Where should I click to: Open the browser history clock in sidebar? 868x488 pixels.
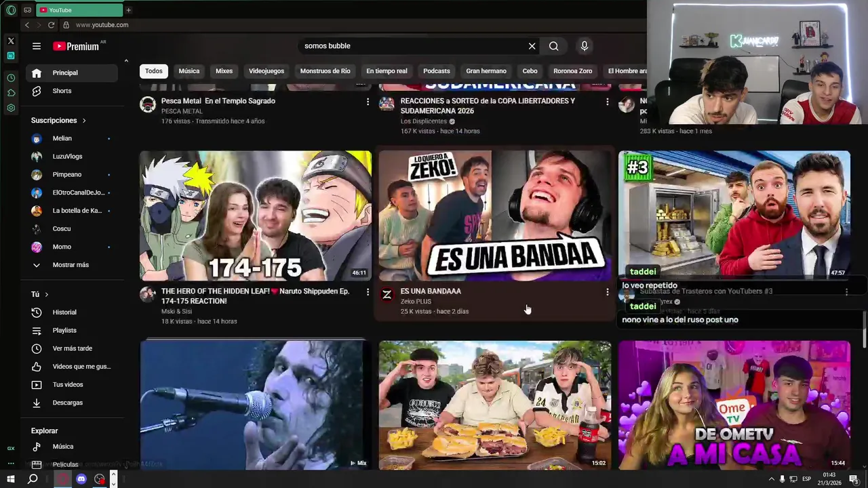click(x=11, y=78)
